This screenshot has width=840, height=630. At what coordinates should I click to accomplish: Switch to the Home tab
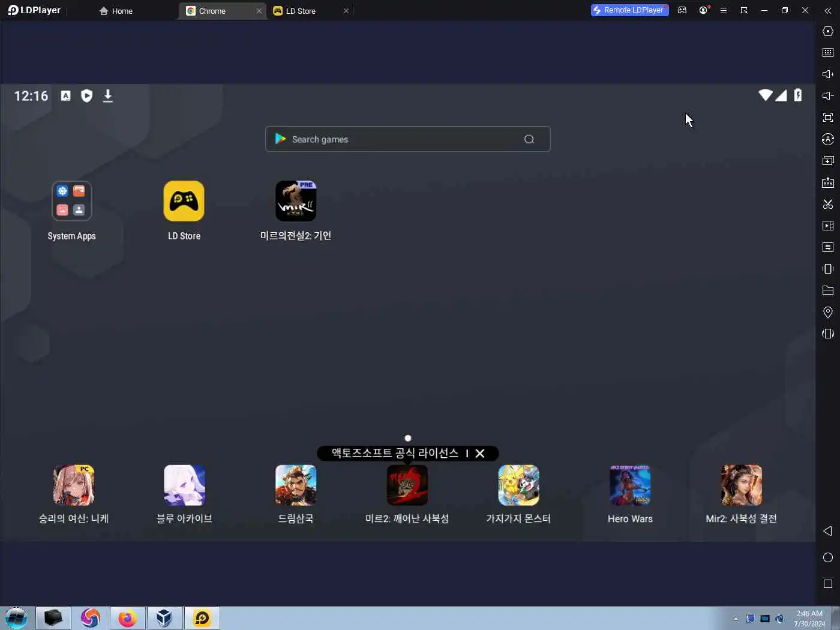pyautogui.click(x=116, y=11)
